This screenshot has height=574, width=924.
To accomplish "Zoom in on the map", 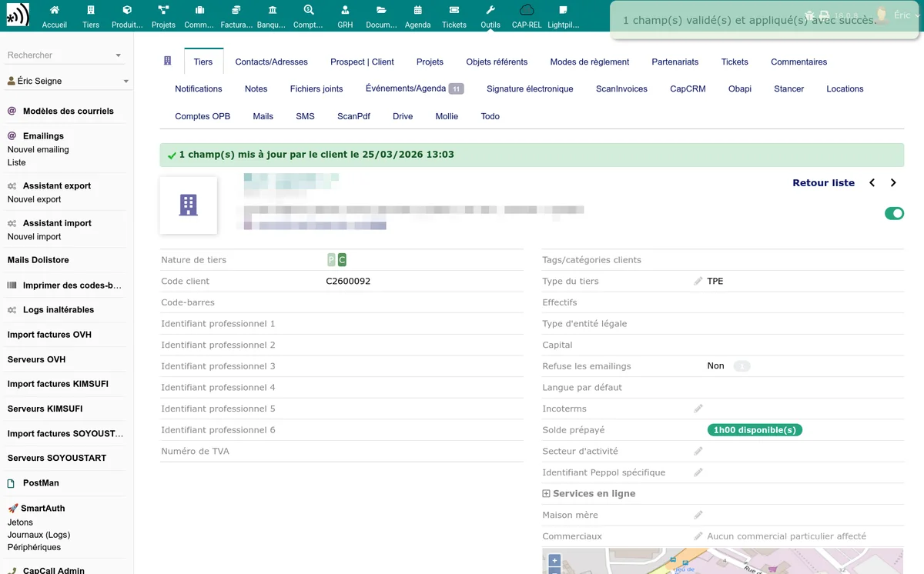I will [x=554, y=560].
